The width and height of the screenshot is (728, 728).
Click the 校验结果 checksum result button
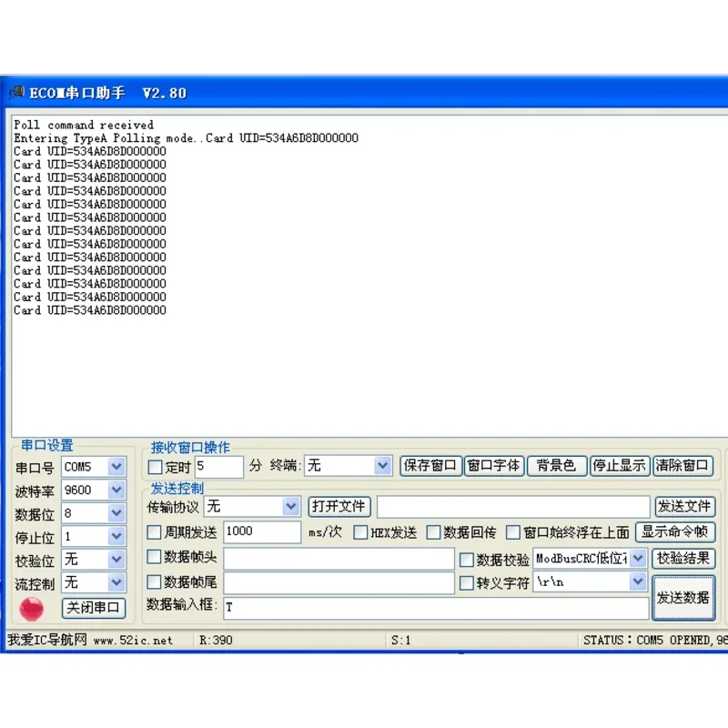coord(683,558)
